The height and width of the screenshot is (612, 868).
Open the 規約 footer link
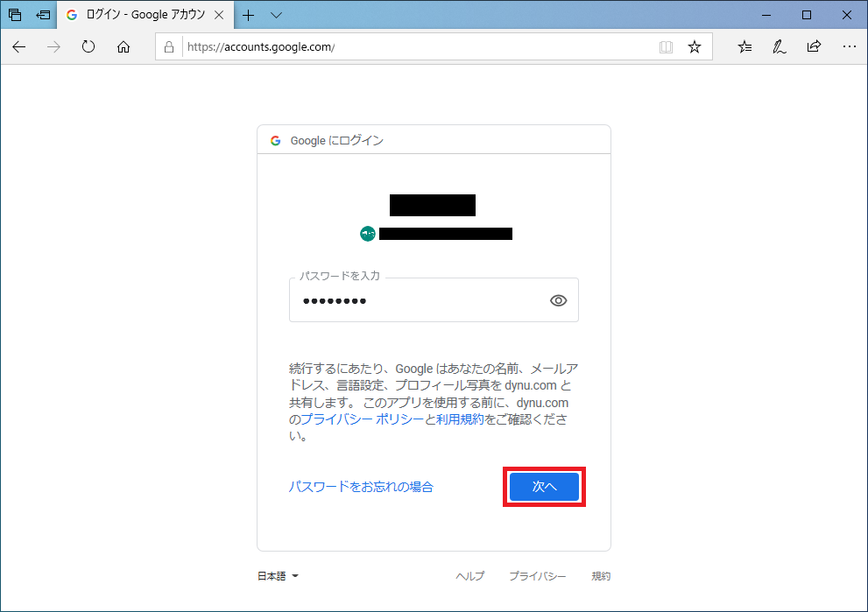[x=601, y=576]
